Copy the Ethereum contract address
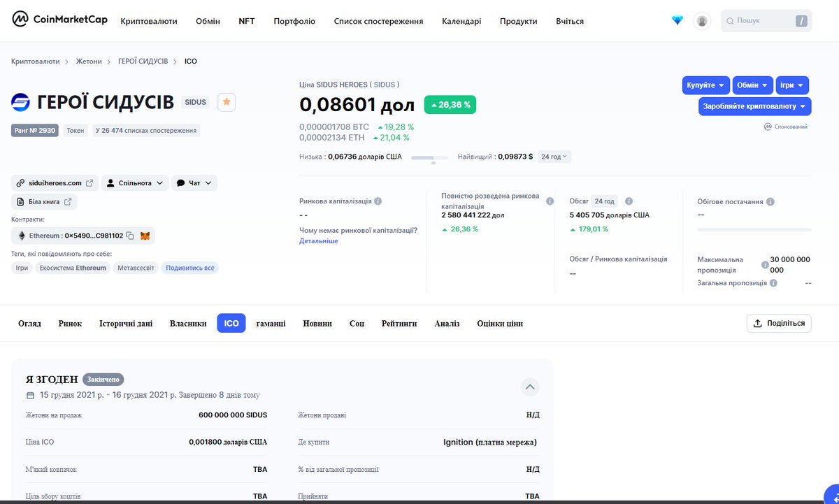Viewport: 839px width, 504px height. (x=130, y=236)
